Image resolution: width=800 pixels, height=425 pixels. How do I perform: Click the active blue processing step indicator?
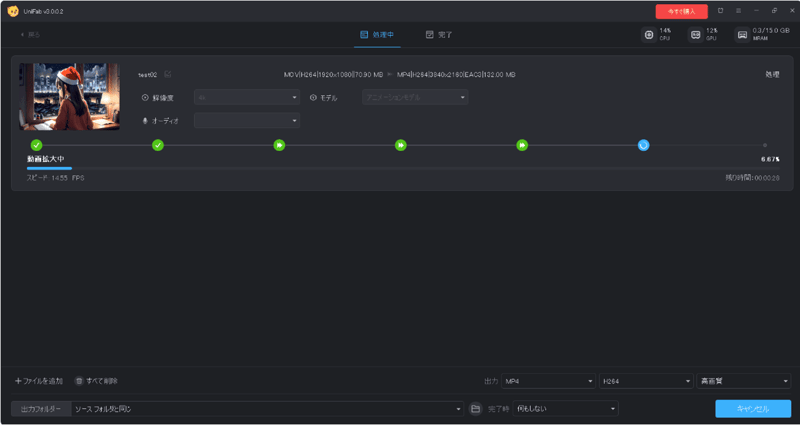point(643,145)
